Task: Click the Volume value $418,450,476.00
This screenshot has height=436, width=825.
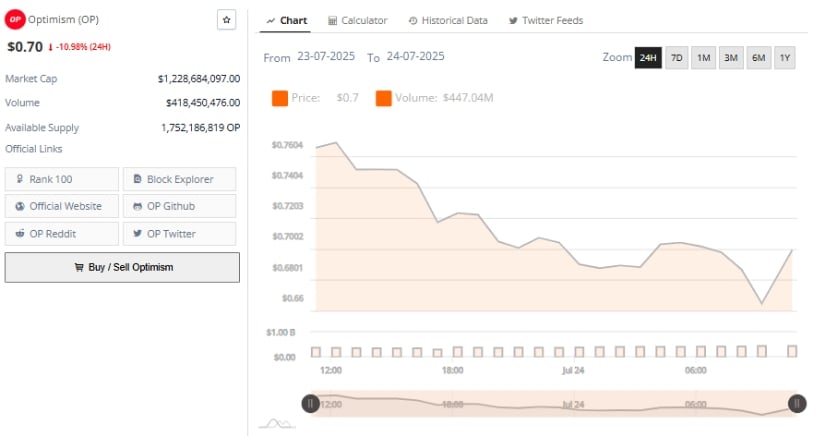Action: tap(203, 103)
